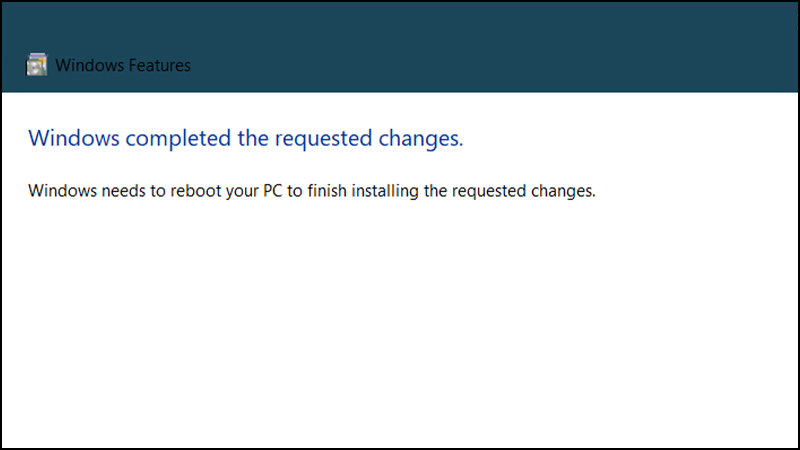Click the word requested in blue heading

pos(323,139)
